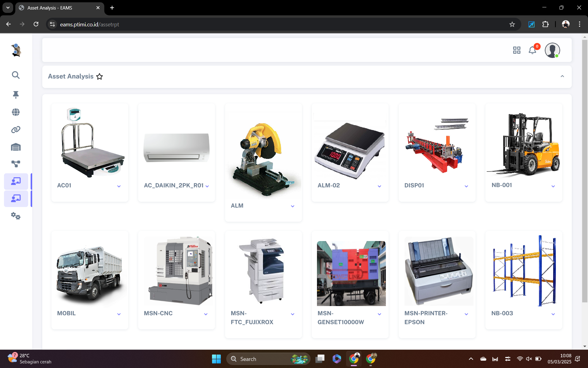
Task: Open the apps grid icon in header
Action: coord(517,50)
